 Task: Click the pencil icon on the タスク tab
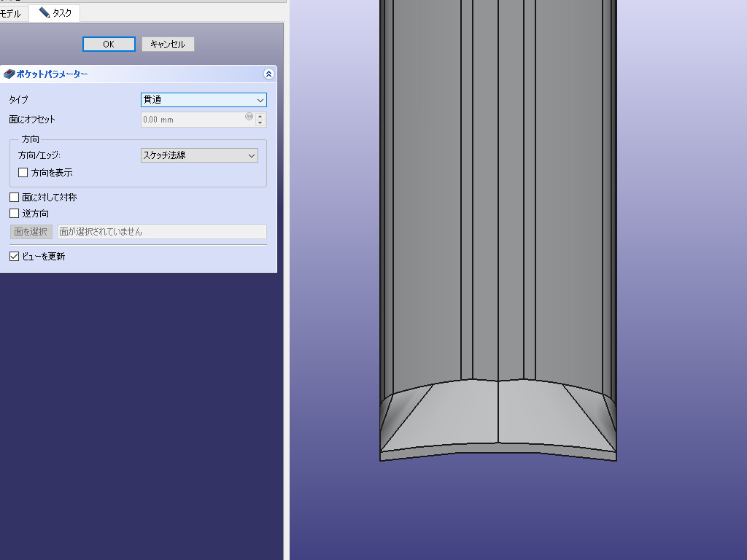click(44, 13)
